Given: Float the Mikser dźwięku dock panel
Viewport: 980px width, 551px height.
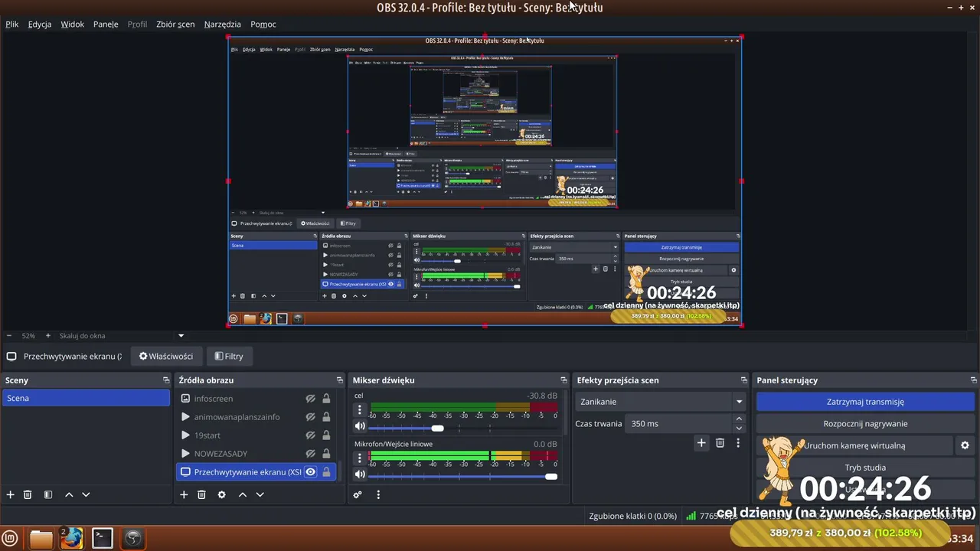Looking at the screenshot, I should click(x=564, y=380).
